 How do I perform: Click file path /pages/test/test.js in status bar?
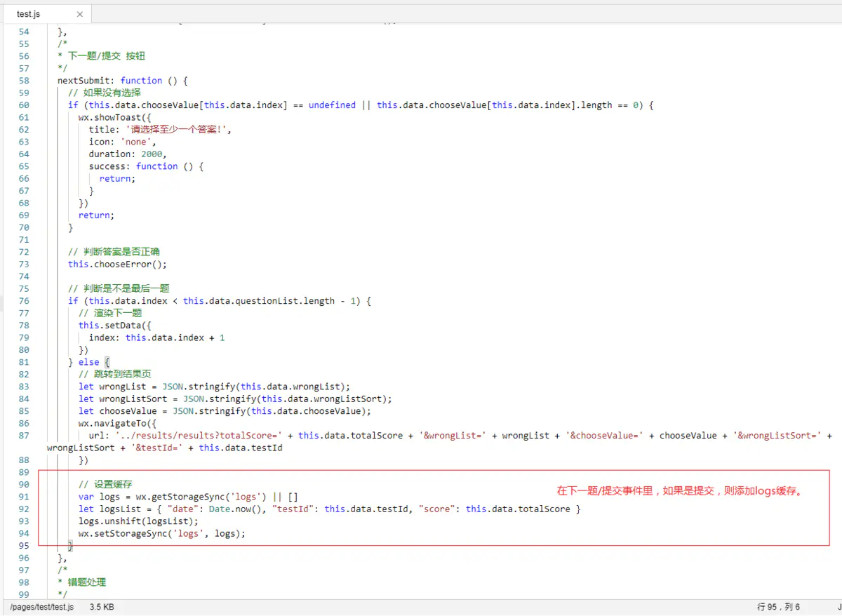[x=41, y=607]
